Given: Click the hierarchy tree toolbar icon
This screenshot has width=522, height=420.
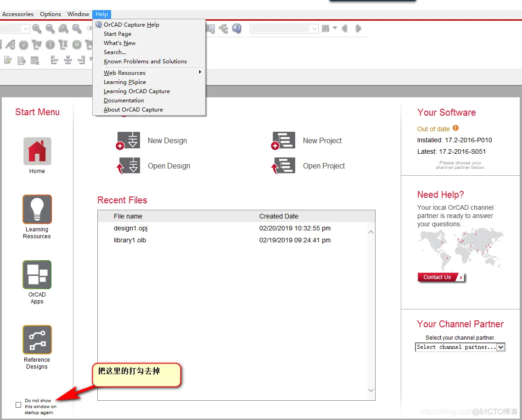Looking at the screenshot, I should (224, 28).
